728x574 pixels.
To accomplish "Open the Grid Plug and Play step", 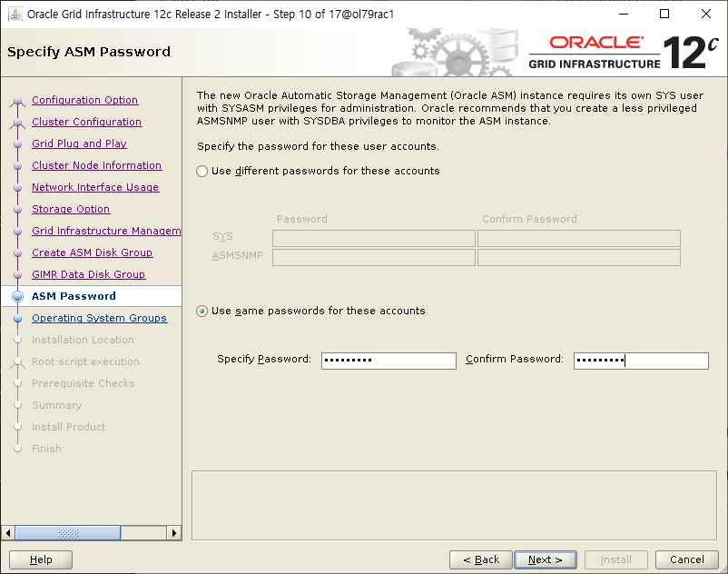I will (79, 143).
